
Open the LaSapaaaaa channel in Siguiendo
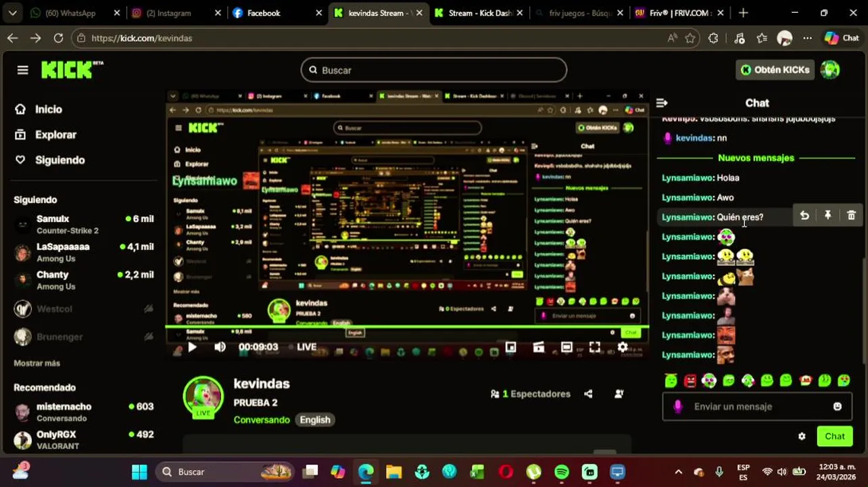click(x=85, y=252)
